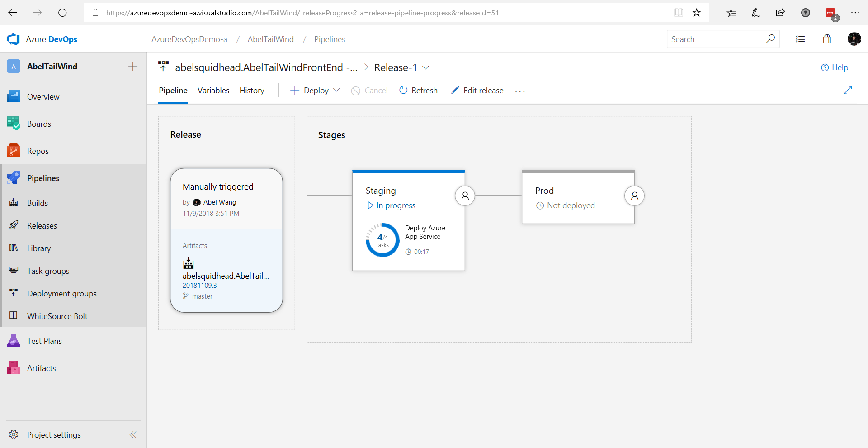Click the Prod stage card
This screenshot has height=448, width=868.
pos(578,197)
